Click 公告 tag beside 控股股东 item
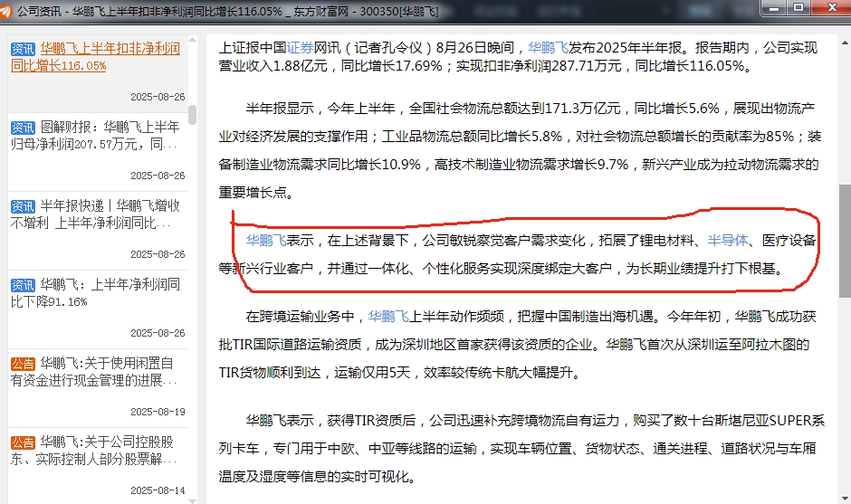Viewport: 851px width, 504px height. (x=23, y=442)
